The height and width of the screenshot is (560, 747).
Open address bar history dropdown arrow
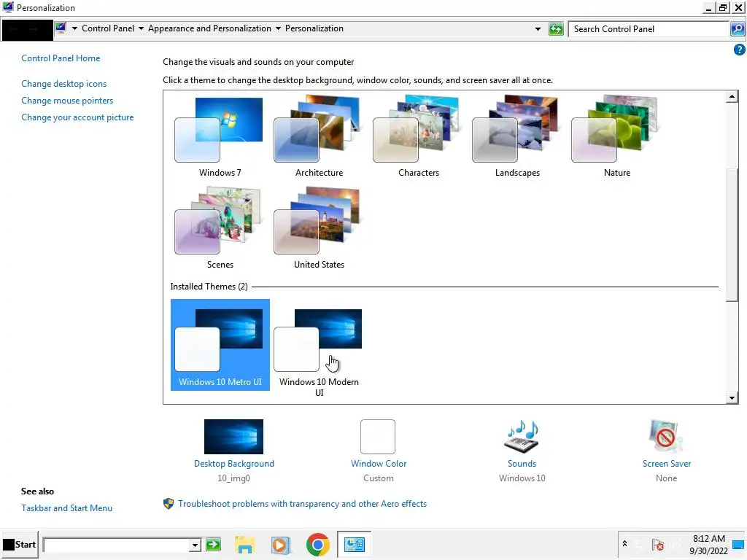tap(538, 29)
